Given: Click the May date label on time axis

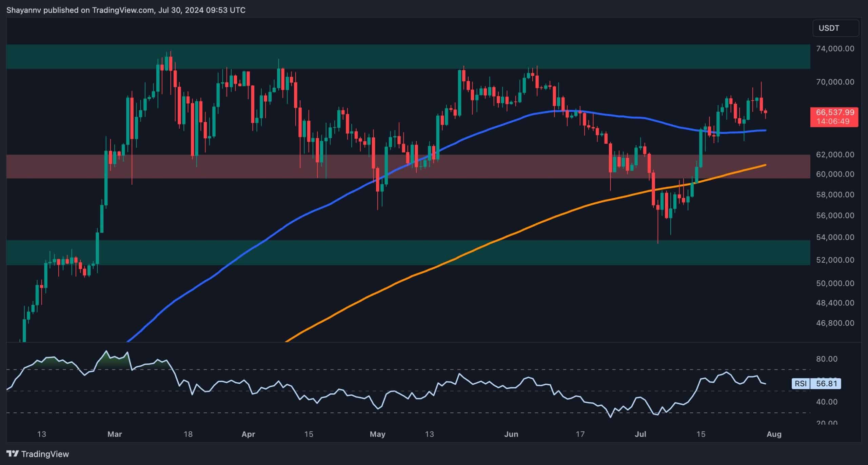Looking at the screenshot, I should [377, 434].
